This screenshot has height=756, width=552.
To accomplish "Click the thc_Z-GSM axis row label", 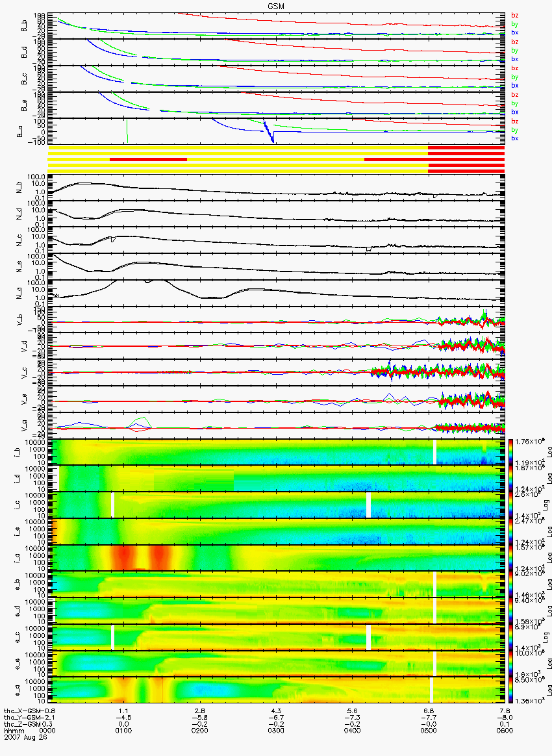I will 22,724.
